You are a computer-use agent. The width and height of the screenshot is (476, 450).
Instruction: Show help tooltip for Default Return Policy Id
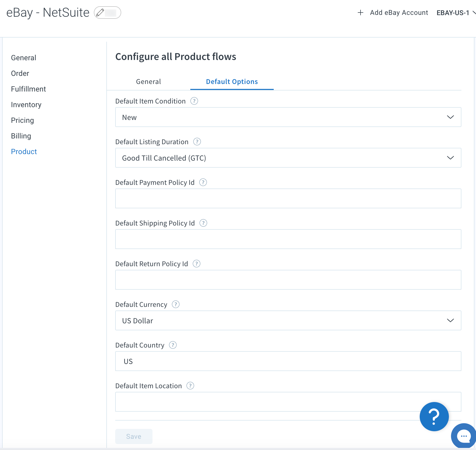tap(197, 264)
